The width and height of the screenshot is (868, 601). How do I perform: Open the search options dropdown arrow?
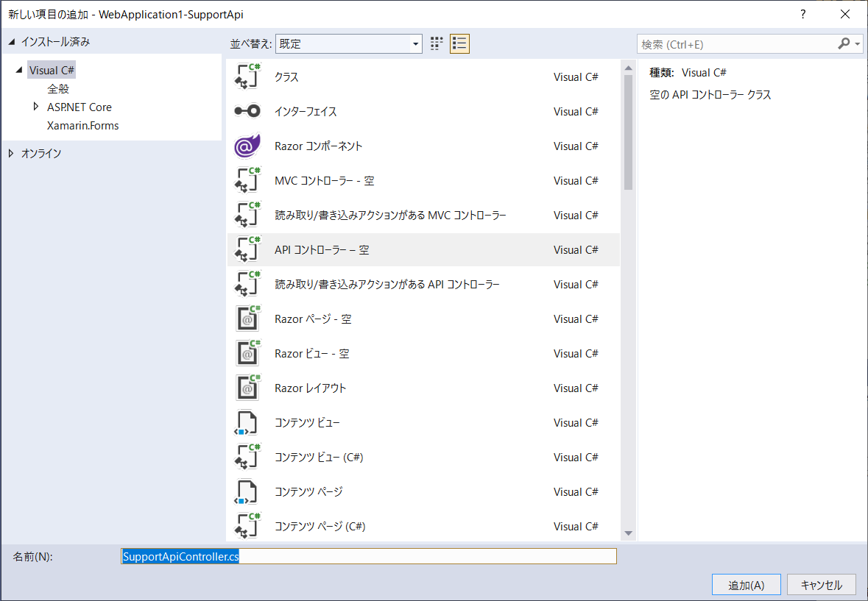[x=858, y=43]
